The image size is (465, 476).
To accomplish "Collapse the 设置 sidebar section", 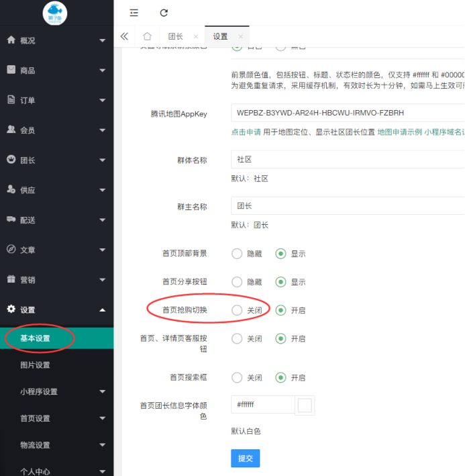I will click(56, 310).
